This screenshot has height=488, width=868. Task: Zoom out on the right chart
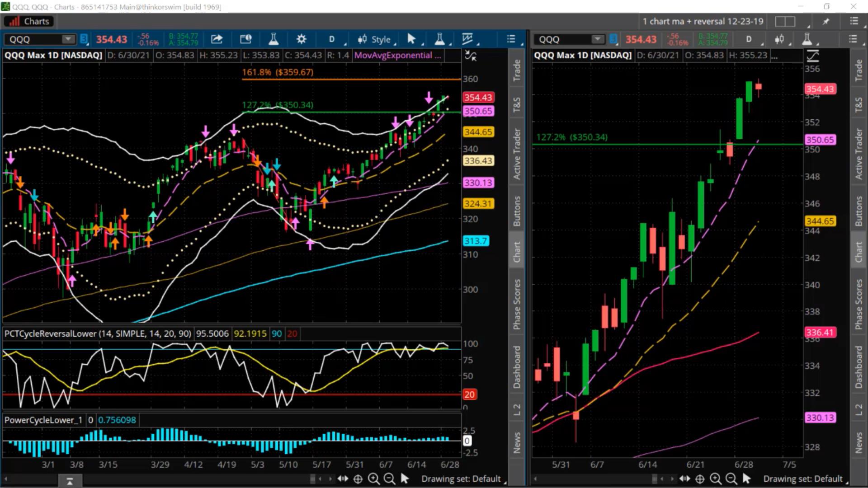click(731, 479)
